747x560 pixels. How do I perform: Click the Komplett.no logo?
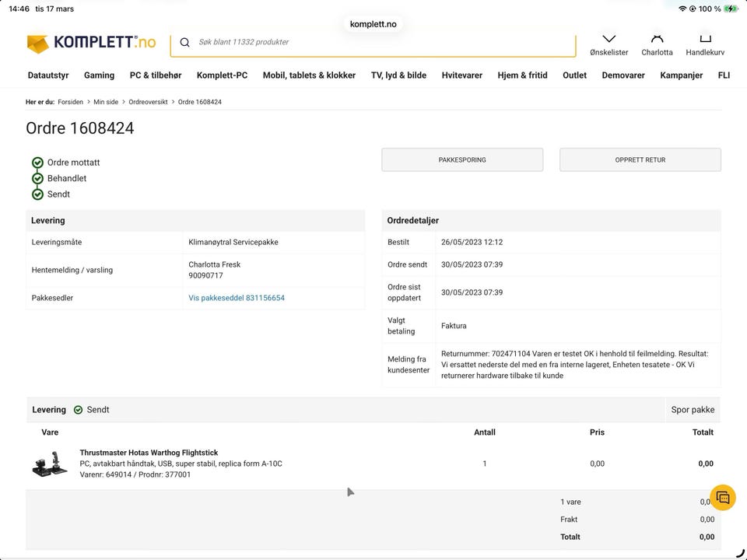[91, 43]
